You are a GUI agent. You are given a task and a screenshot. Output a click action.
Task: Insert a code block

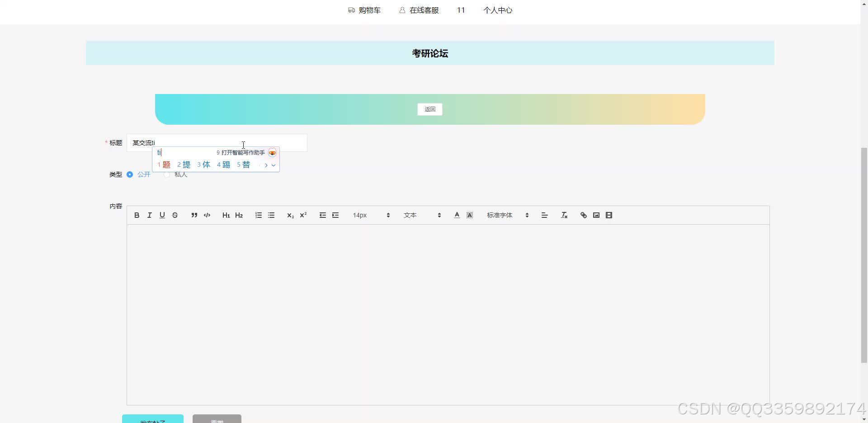(x=207, y=215)
